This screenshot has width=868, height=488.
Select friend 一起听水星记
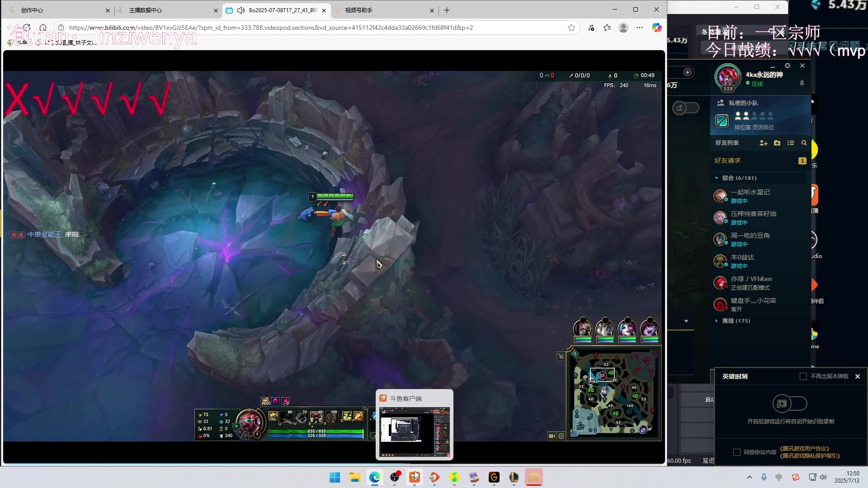pos(759,196)
